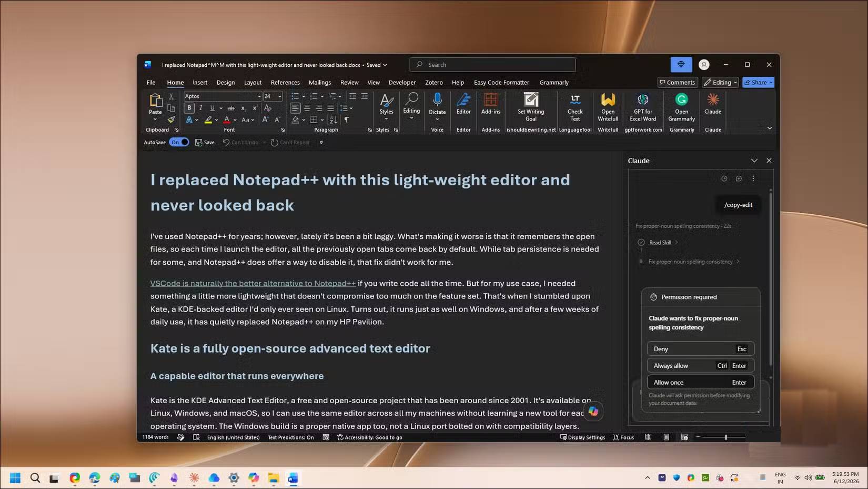The image size is (868, 489).
Task: Click the Copy icon in Clipboard
Action: 171,108
